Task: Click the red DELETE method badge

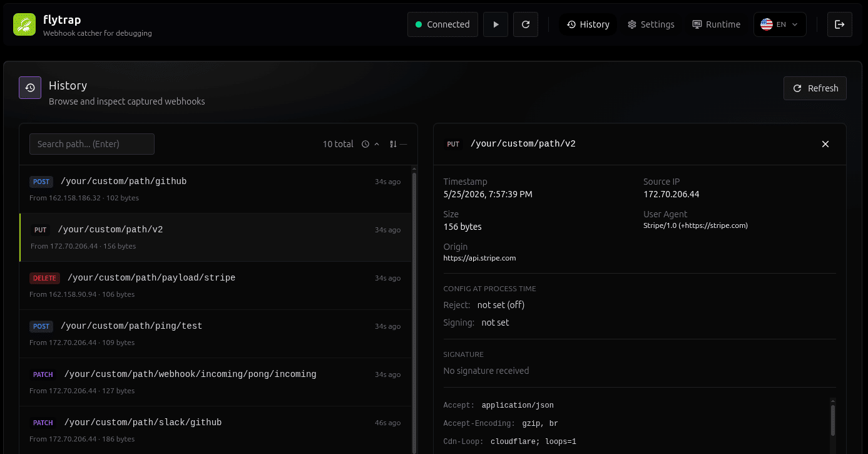Action: 45,278
